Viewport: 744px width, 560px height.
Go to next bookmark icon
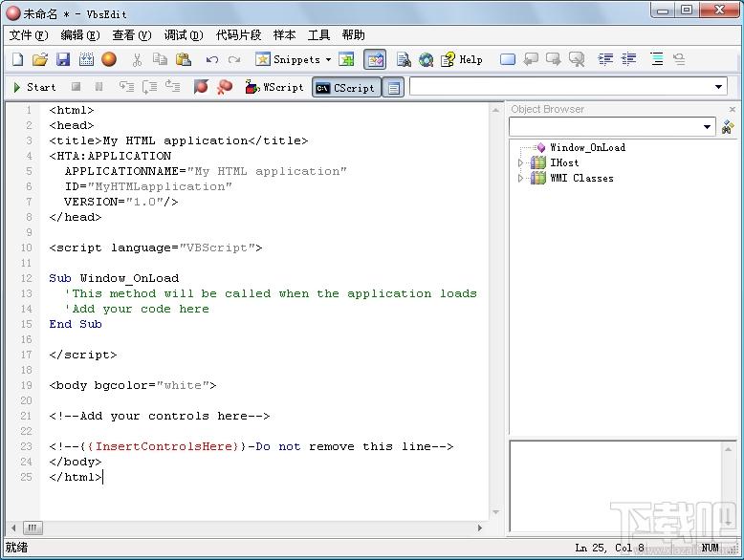coord(554,60)
